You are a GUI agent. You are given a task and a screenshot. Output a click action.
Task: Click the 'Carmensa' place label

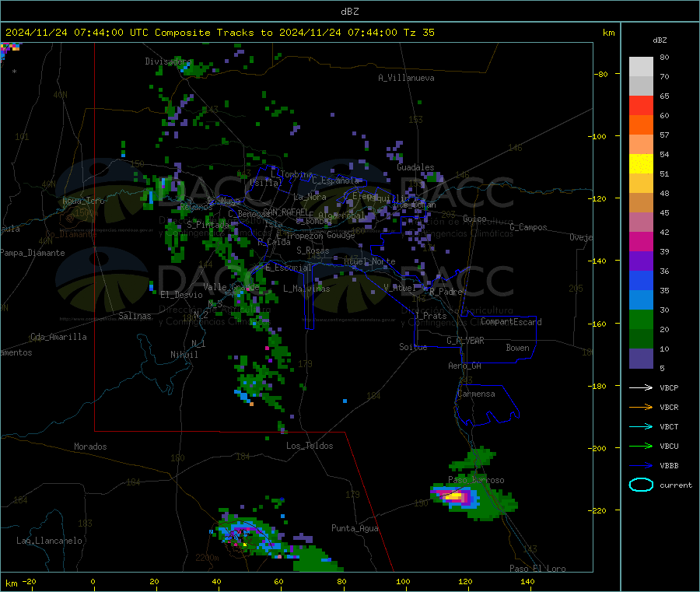(476, 394)
